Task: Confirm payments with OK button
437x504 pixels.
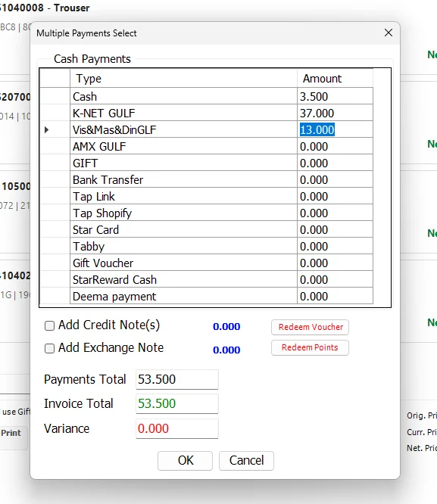Action: (x=185, y=461)
